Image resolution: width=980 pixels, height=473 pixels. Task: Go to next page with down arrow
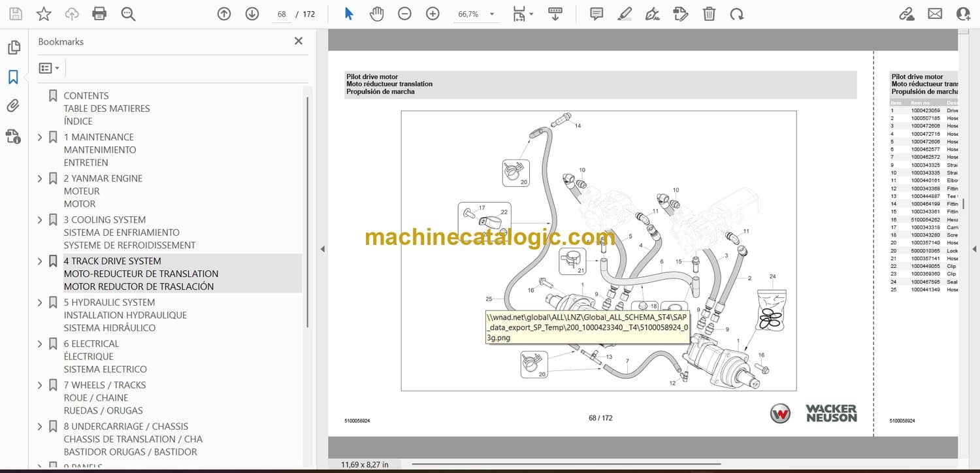(x=252, y=14)
